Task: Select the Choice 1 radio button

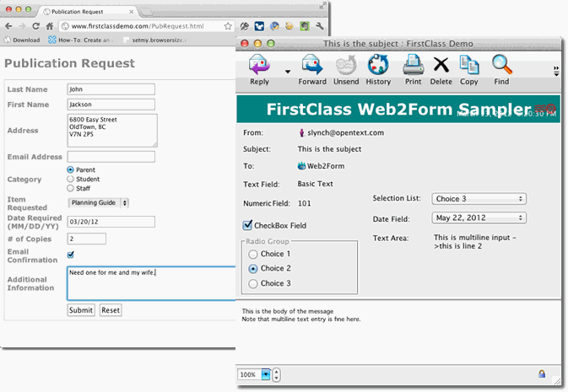Action: point(252,254)
